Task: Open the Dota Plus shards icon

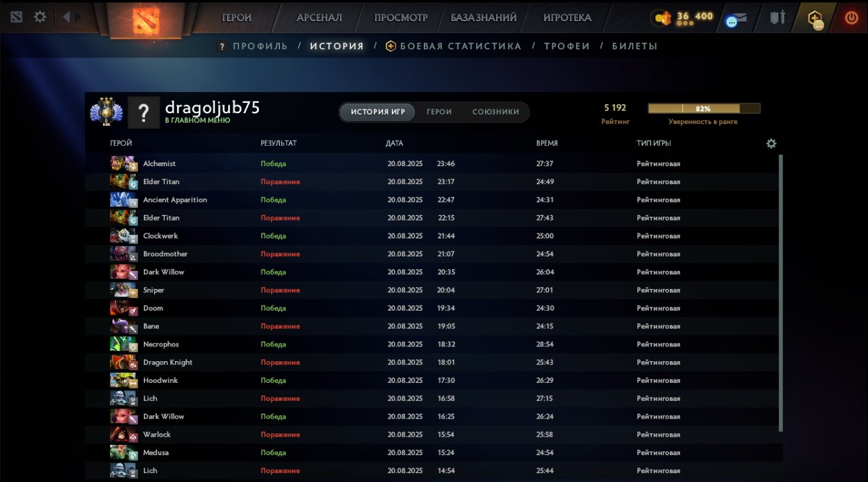Action: tap(662, 19)
